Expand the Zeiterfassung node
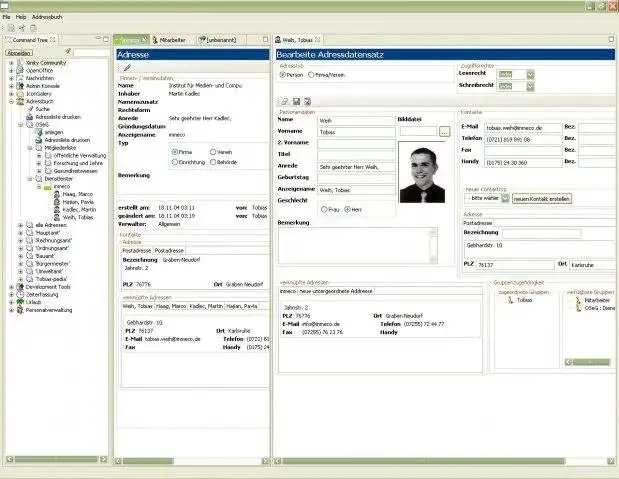Viewport: 619px width, 479px height. point(11,295)
